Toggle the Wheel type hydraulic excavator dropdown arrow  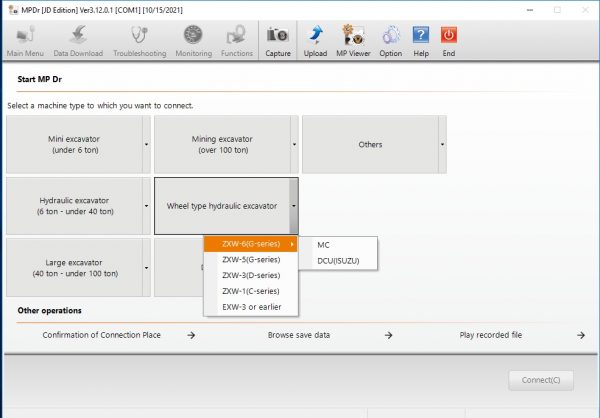(294, 206)
